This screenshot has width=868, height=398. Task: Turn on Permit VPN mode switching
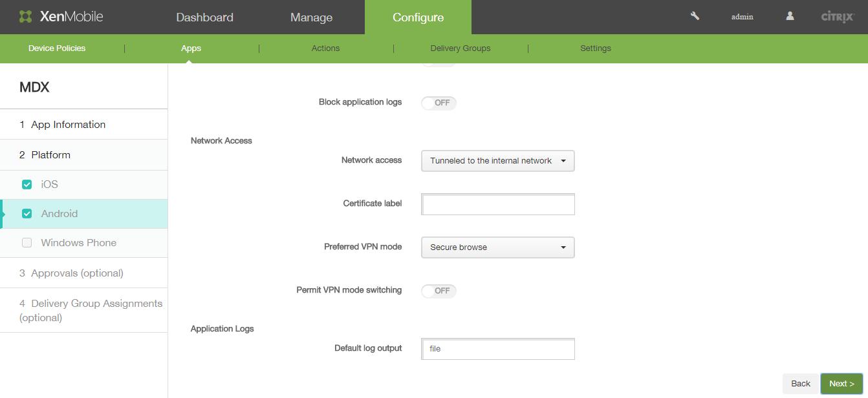click(439, 291)
